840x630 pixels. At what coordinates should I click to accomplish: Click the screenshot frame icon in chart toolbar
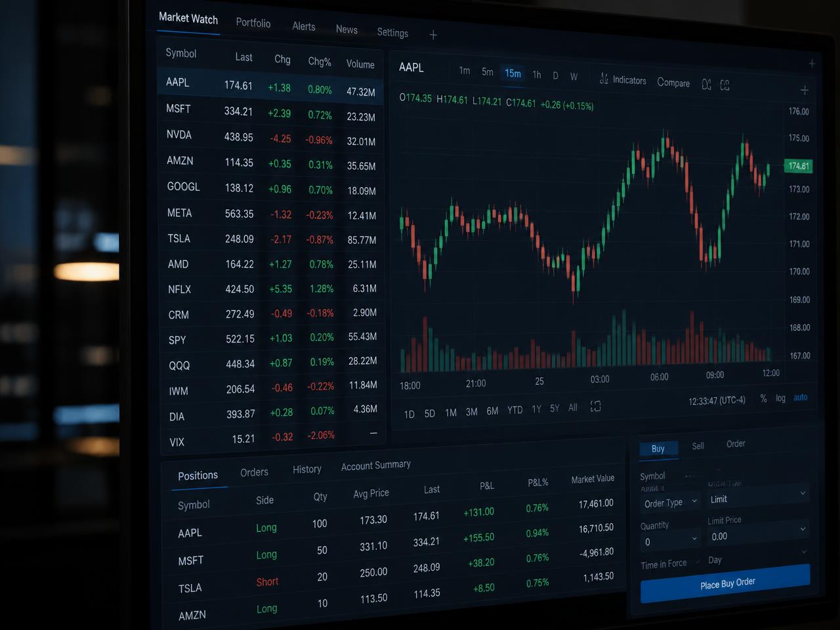click(725, 85)
